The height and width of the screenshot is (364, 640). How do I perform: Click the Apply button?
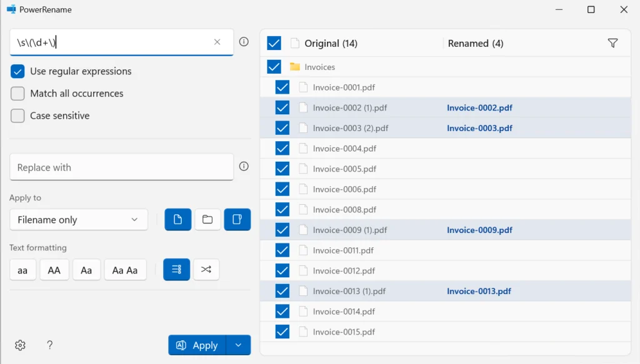click(197, 345)
